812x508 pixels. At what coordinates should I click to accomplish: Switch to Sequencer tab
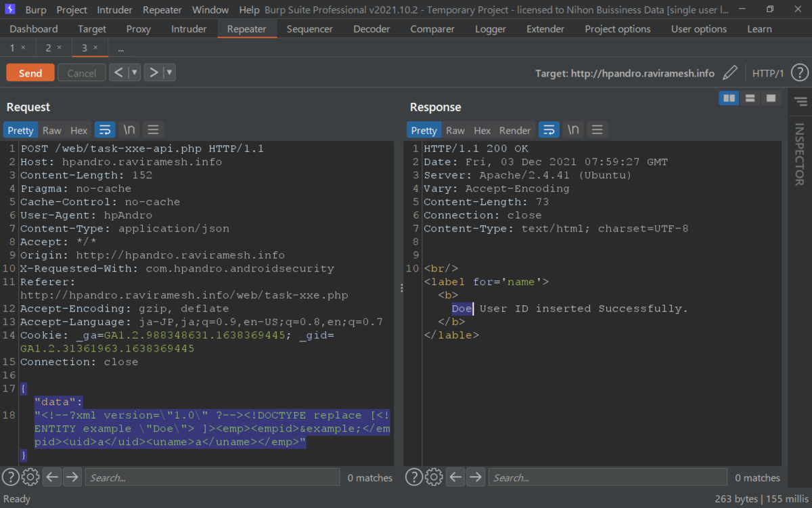pyautogui.click(x=310, y=29)
